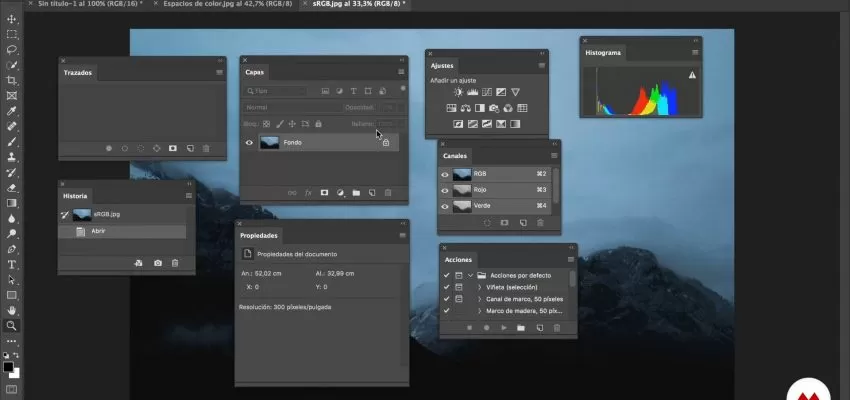This screenshot has width=850, height=400.
Task: Select the Hand tool
Action: [12, 310]
